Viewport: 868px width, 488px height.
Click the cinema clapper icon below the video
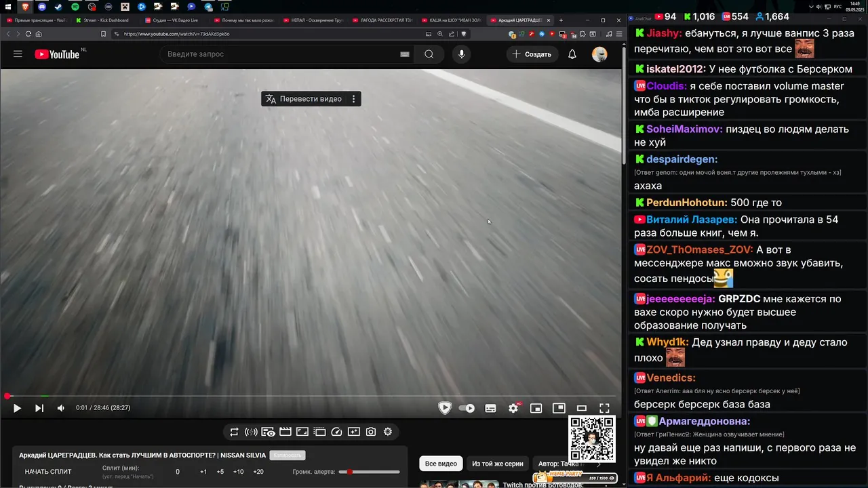(285, 432)
